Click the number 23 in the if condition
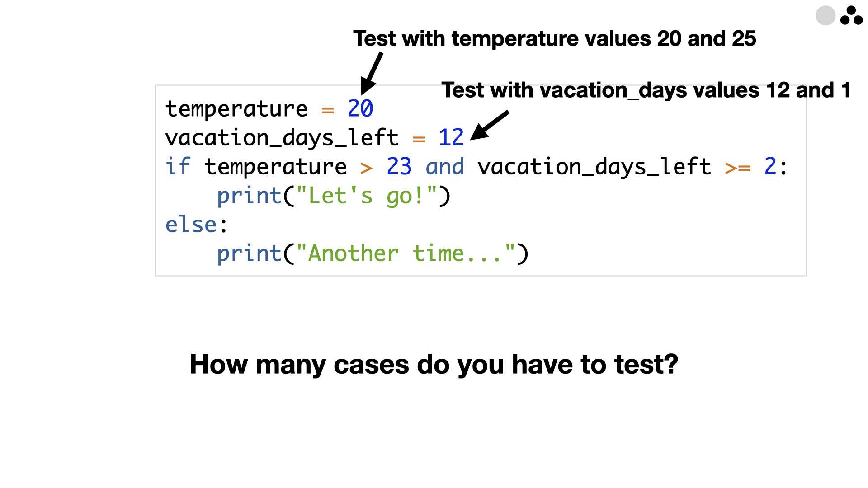This screenshot has width=868, height=488. [x=399, y=166]
